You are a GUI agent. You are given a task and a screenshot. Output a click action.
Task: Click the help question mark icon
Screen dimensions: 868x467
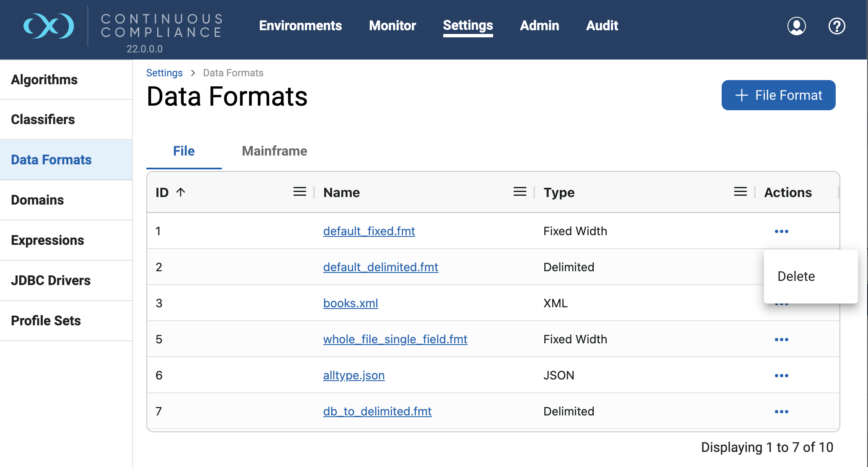pos(837,26)
